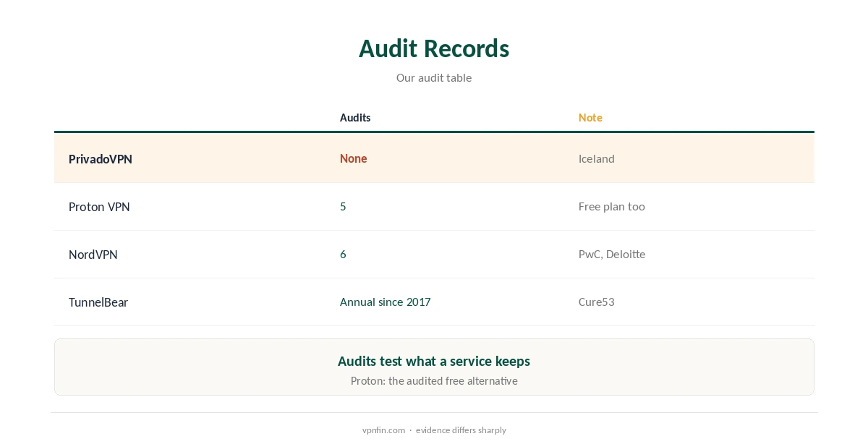The width and height of the screenshot is (868, 444).
Task: Click the Audit Records heading
Action: tap(434, 48)
